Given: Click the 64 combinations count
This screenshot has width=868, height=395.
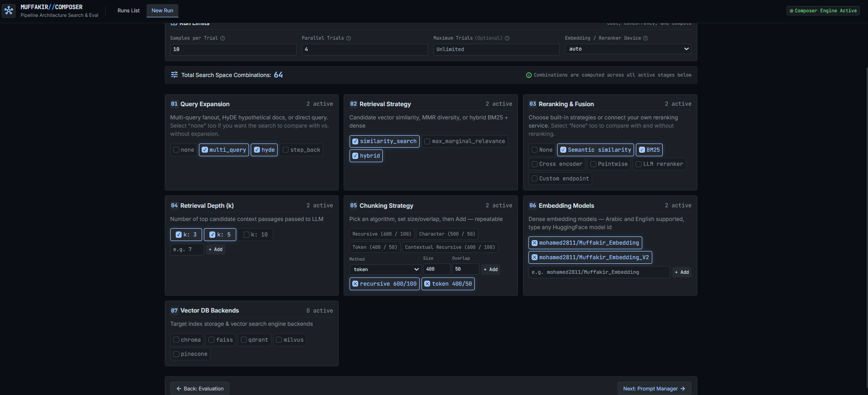Looking at the screenshot, I should pos(278,75).
